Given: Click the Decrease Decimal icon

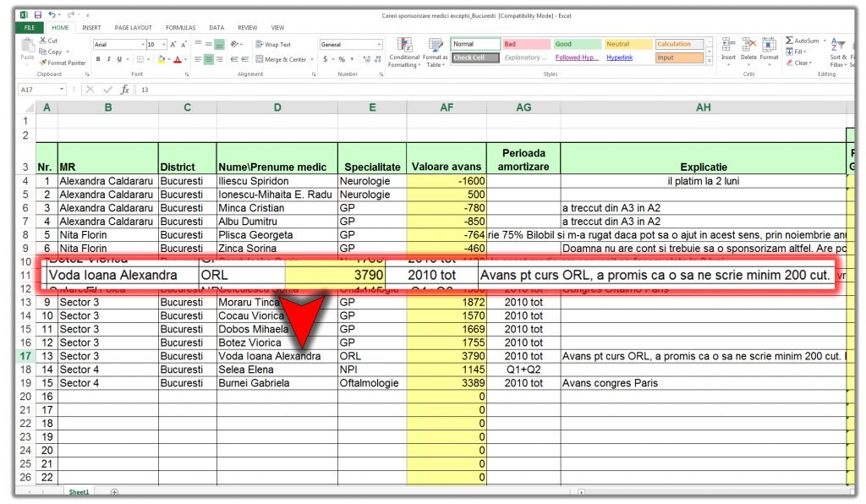Looking at the screenshot, I should click(x=378, y=59).
